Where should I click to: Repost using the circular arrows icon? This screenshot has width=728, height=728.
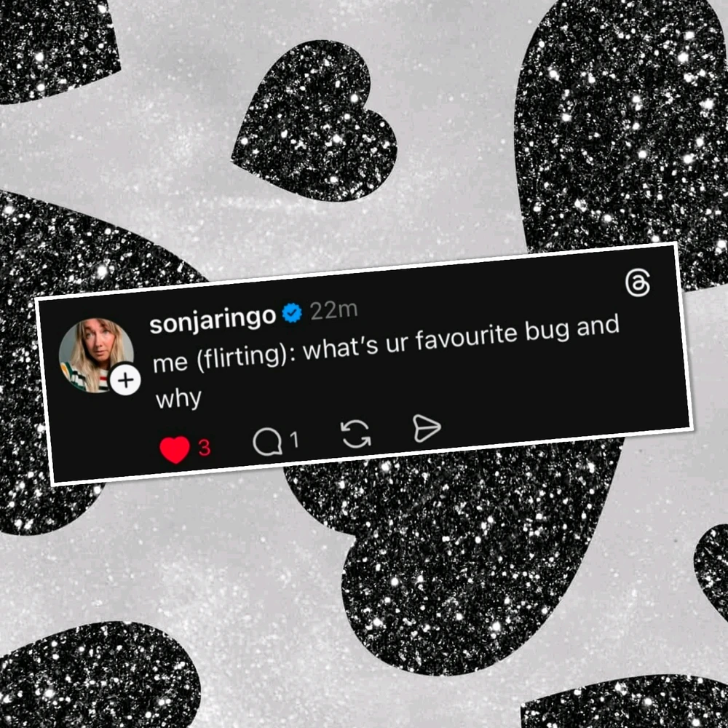click(x=356, y=434)
